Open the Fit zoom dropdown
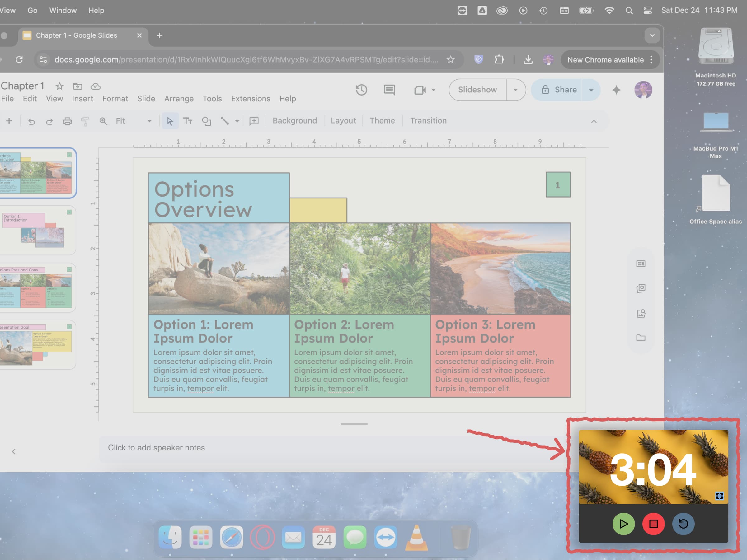747x560 pixels. tap(134, 121)
